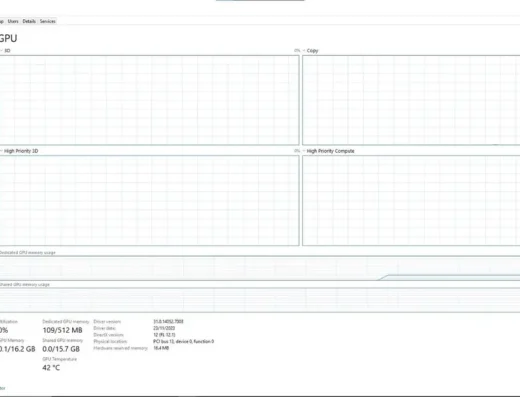Select the Physical location label

110,341
